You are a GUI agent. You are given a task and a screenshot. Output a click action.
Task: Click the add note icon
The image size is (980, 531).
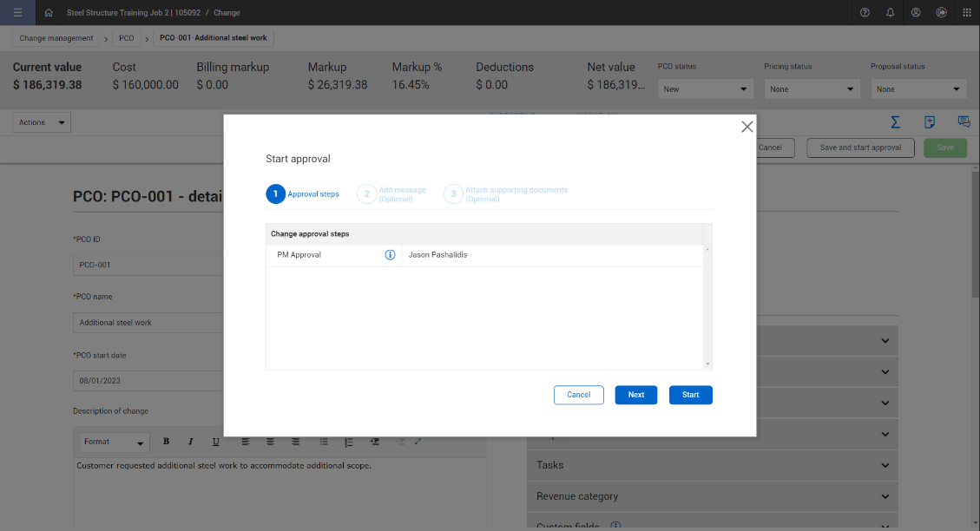[x=930, y=122]
